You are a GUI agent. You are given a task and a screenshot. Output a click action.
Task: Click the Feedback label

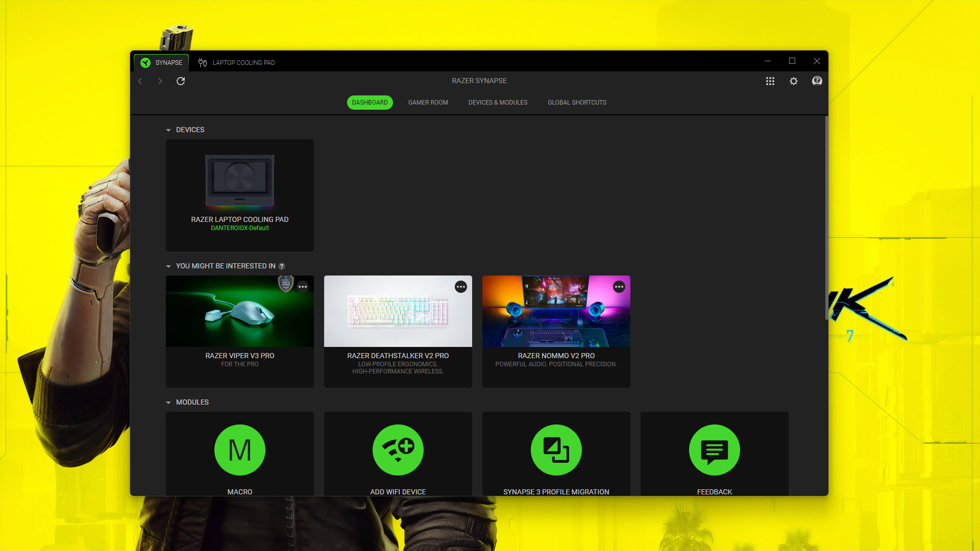(715, 492)
